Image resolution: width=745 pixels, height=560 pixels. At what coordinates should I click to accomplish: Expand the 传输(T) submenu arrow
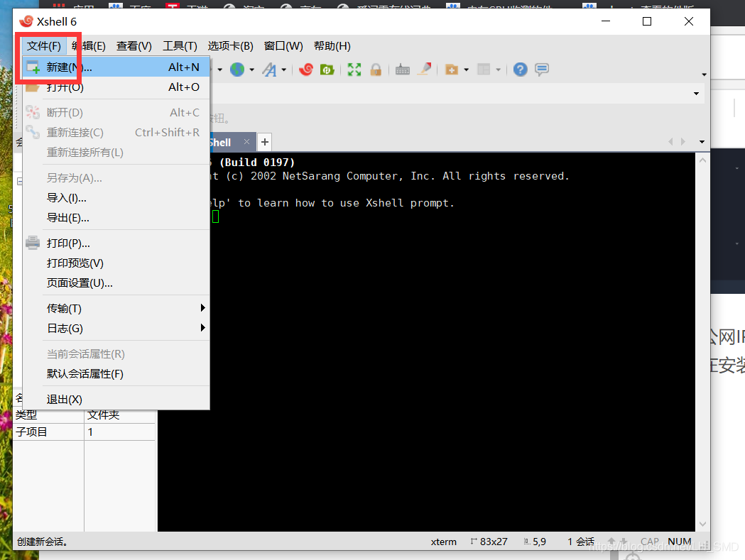pos(203,308)
